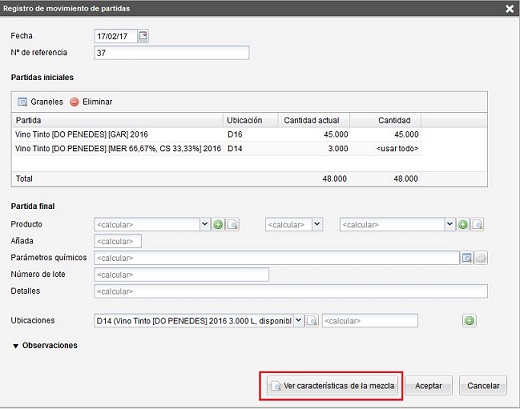Click the Nº de referencia input field
Screen dimensions: 520x409
pos(172,53)
